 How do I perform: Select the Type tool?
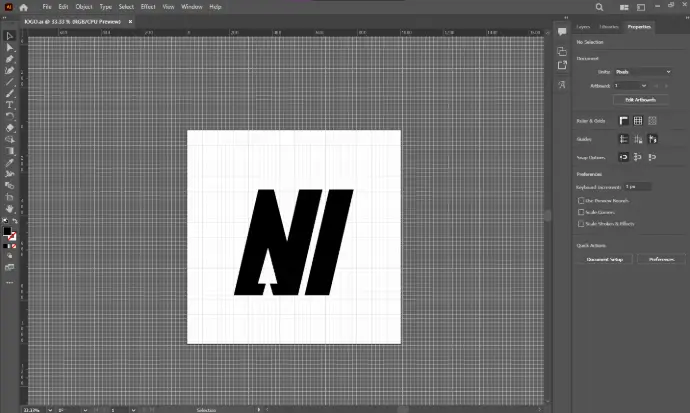pyautogui.click(x=9, y=105)
